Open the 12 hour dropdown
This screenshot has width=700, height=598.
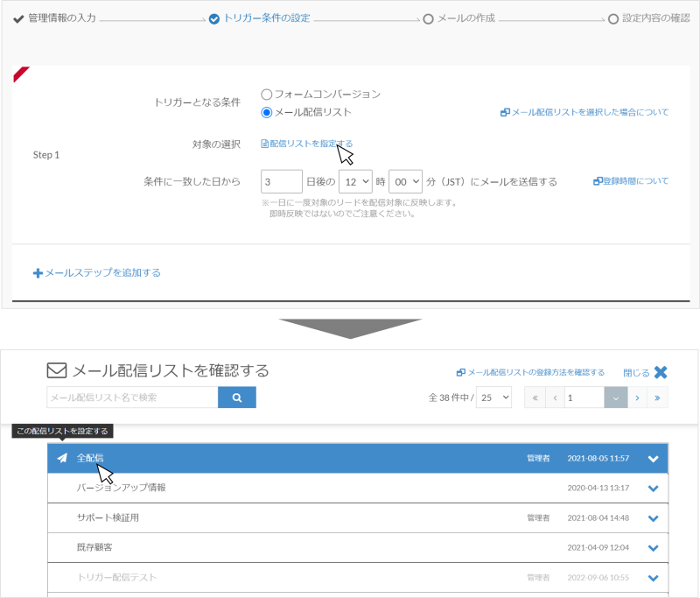click(x=355, y=181)
